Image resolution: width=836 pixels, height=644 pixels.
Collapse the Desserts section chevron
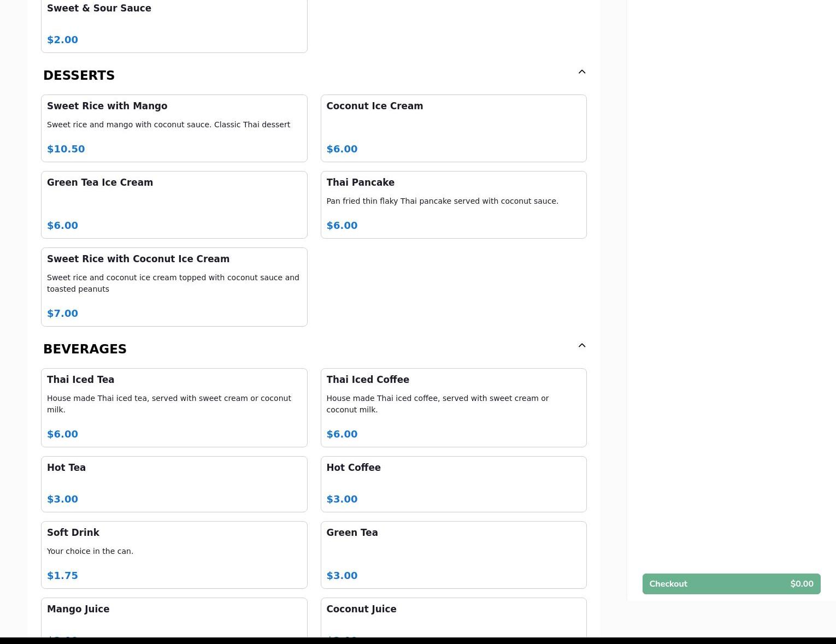[581, 72]
